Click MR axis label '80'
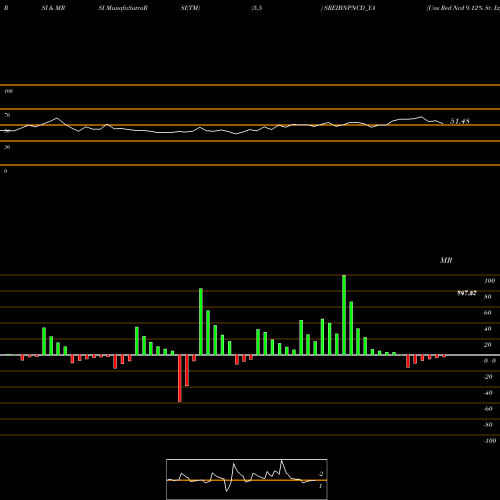Viewport: 500px width, 500px height. click(488, 297)
